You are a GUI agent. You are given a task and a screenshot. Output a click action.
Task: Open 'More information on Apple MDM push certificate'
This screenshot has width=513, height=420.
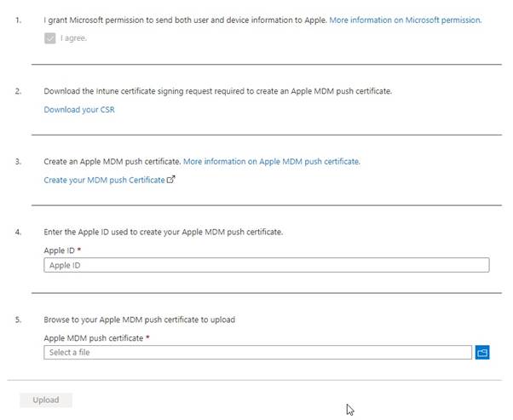[271, 161]
